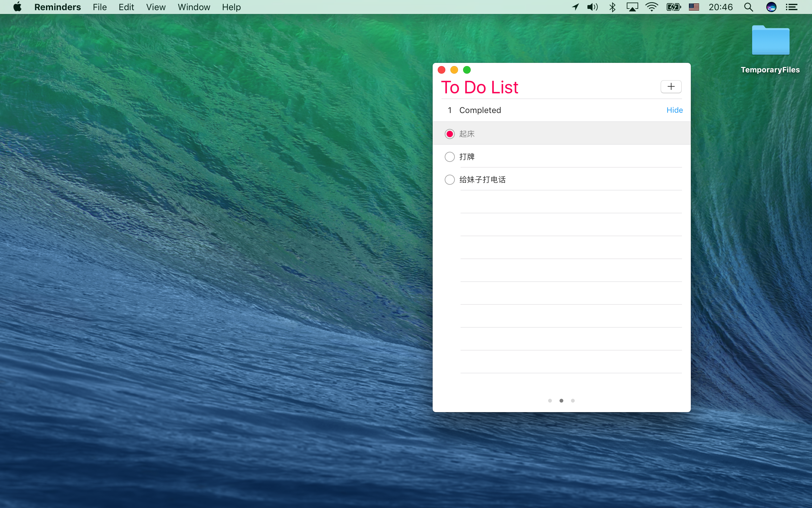Click the Bluetooth status icon
This screenshot has width=812, height=508.
tap(612, 7)
